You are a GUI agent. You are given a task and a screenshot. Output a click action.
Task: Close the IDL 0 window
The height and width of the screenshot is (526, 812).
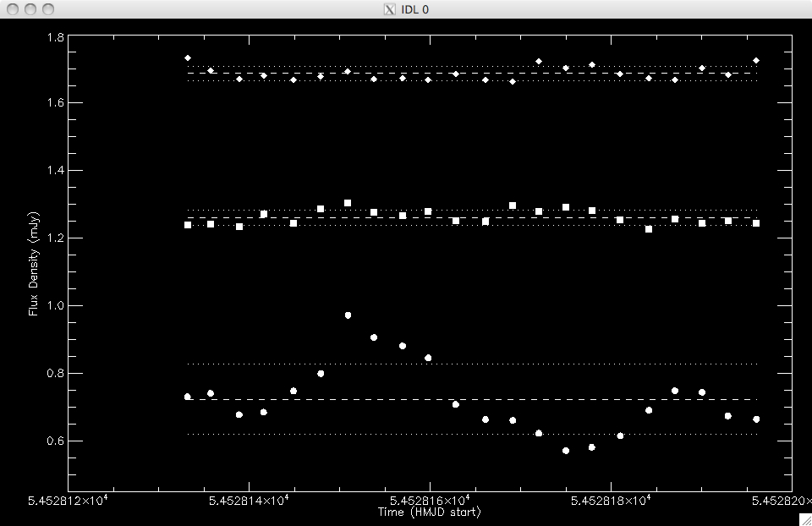[x=11, y=9]
